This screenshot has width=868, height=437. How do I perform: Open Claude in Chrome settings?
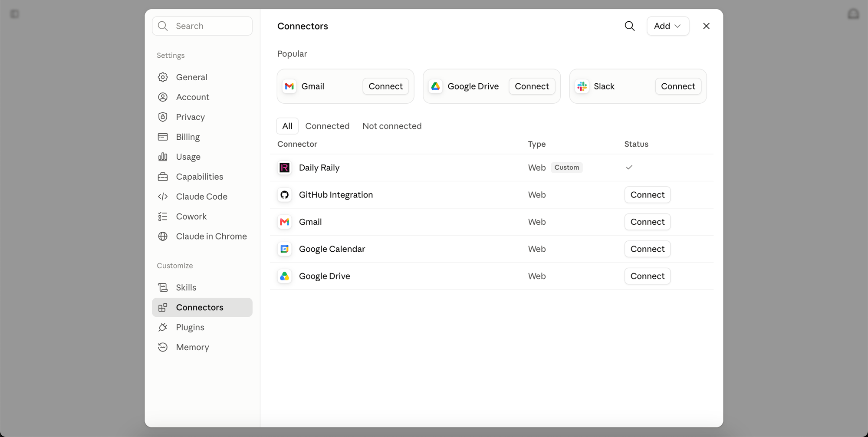click(202, 237)
